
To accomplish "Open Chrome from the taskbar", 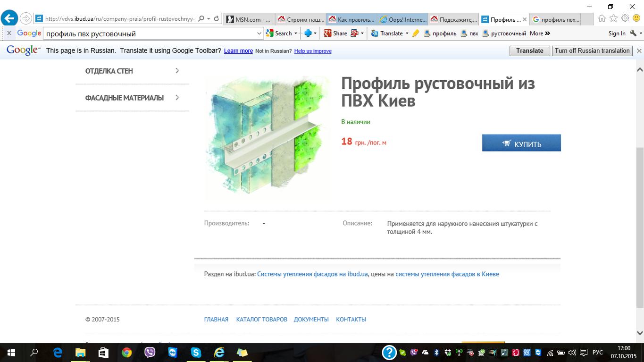I will coord(126,353).
